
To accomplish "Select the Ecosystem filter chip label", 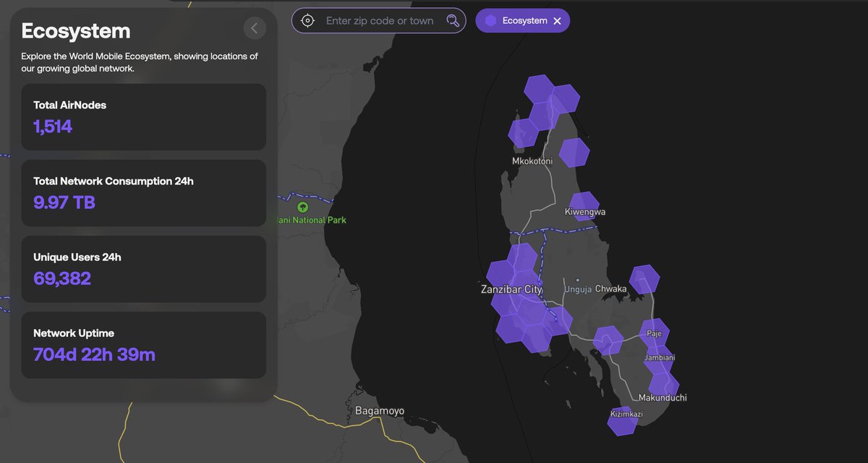I will tap(525, 21).
